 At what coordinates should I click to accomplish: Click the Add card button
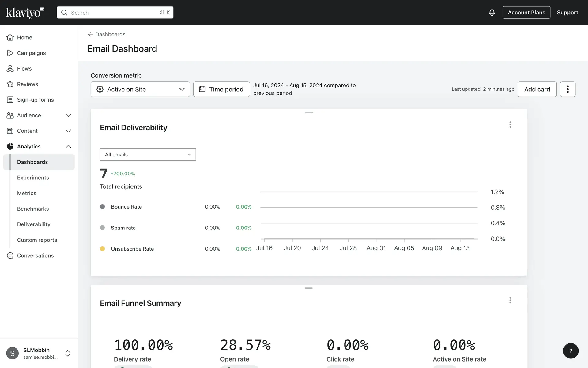click(x=537, y=89)
